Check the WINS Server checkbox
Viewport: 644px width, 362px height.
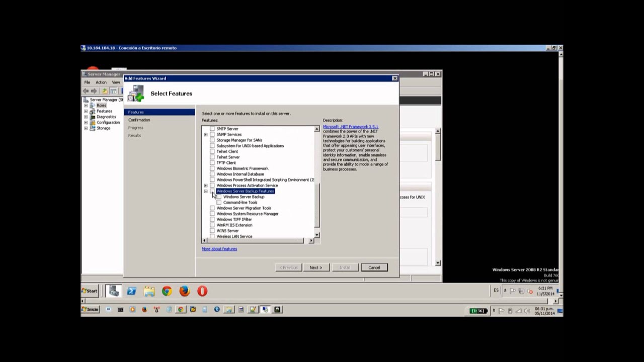(212, 231)
